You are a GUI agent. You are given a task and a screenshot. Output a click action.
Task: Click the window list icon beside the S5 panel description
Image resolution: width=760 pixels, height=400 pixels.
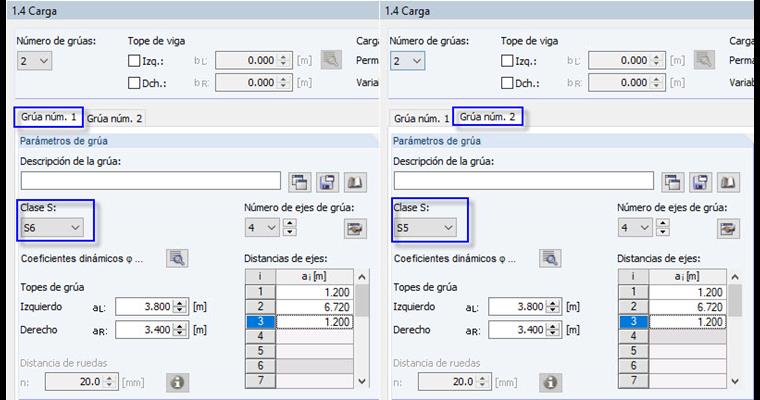tap(672, 181)
